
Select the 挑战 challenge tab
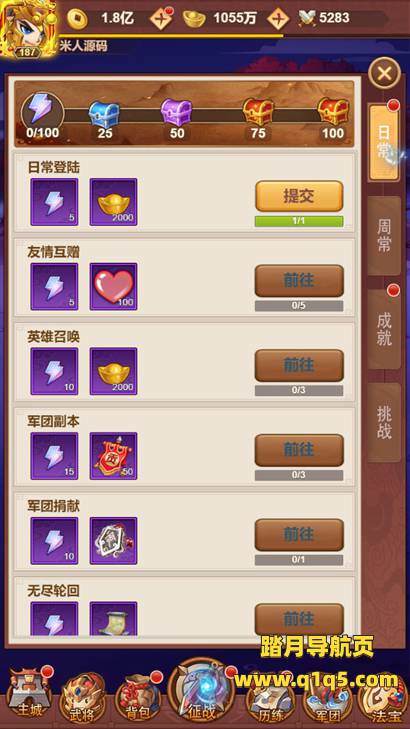(x=384, y=422)
